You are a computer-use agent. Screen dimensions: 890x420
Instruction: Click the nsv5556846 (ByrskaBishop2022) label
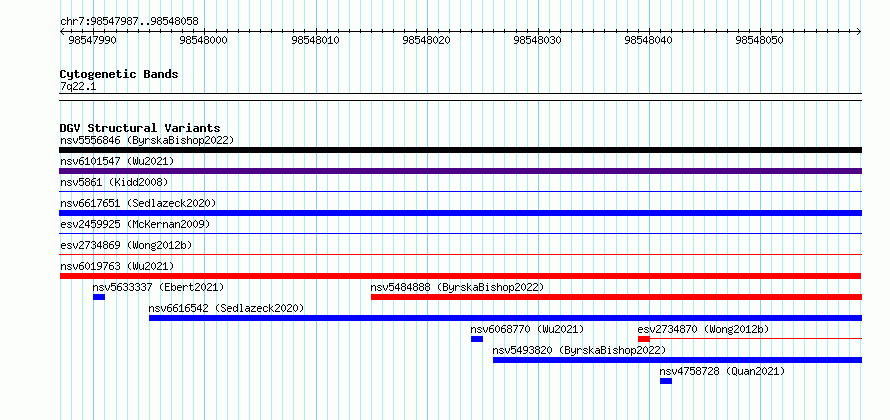(147, 140)
